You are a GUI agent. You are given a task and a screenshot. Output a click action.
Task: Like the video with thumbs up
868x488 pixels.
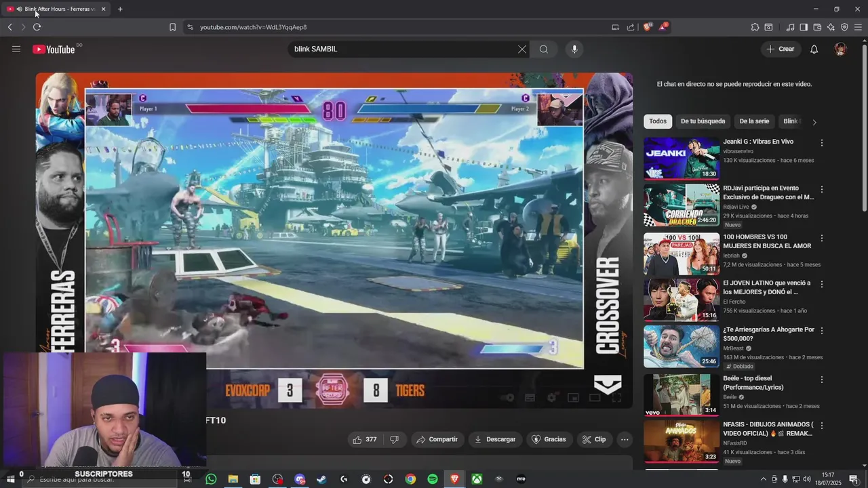coord(364,439)
